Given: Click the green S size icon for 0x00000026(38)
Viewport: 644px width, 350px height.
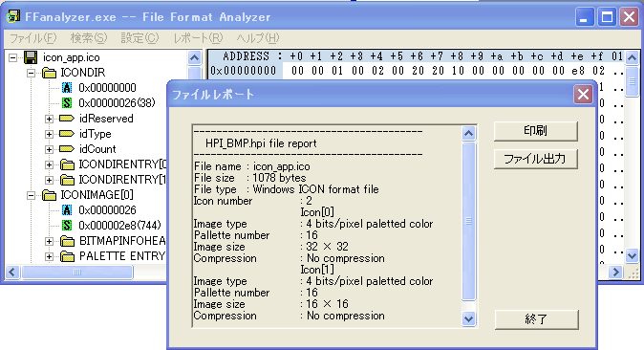Looking at the screenshot, I should 67,103.
